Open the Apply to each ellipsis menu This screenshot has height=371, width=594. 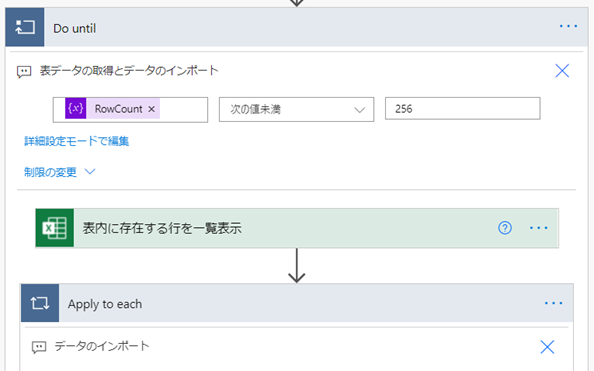tap(553, 303)
